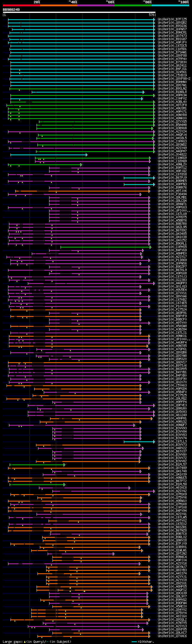The height and width of the screenshot is (644, 192).
Task: Select entry UniRef100_A9NT85
Action: pos(172,346)
